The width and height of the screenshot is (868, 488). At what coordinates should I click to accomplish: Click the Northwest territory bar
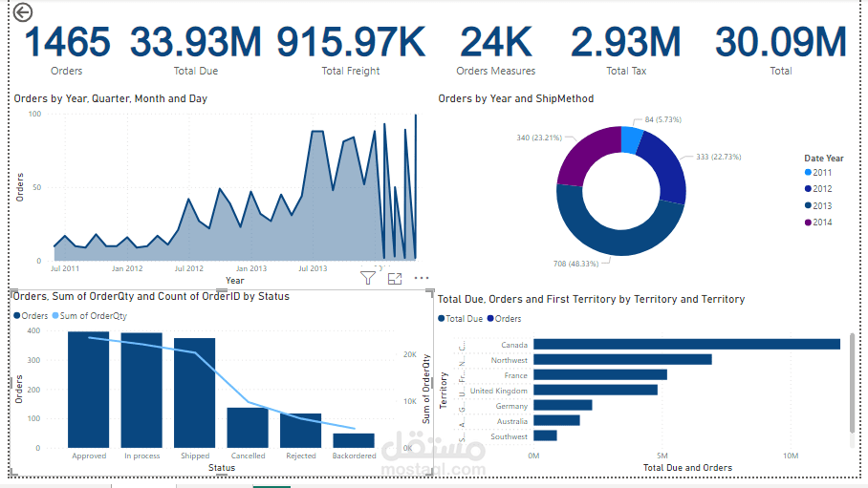click(x=622, y=360)
